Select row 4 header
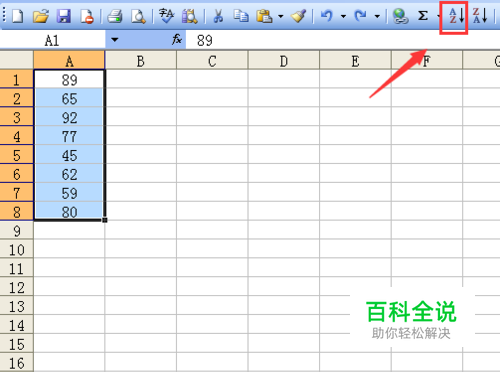The height and width of the screenshot is (372, 500). [16, 136]
